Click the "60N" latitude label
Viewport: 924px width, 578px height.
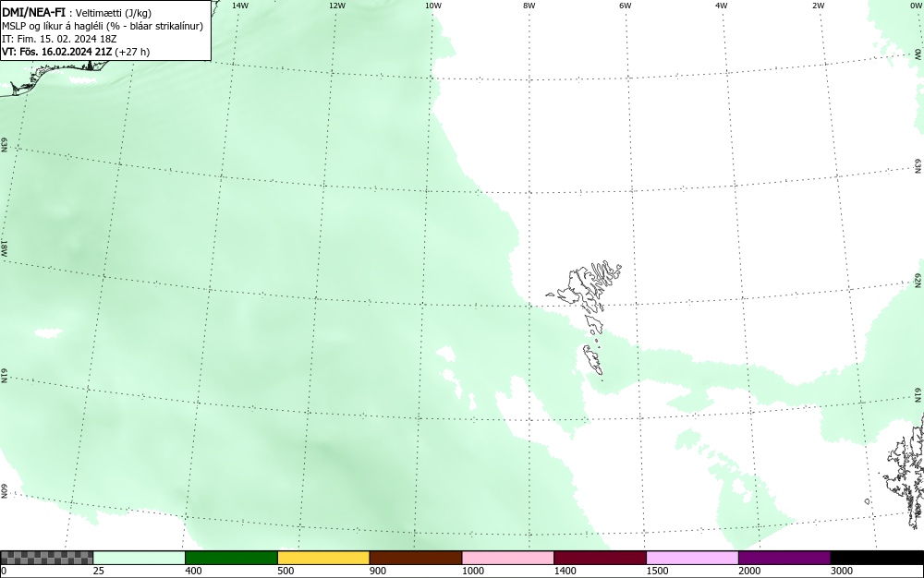tap(5, 491)
